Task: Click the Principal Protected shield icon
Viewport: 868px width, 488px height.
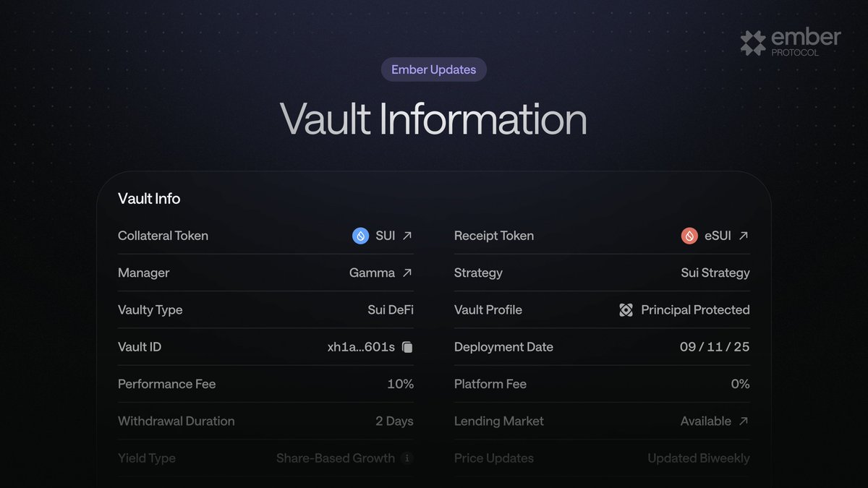Action: [626, 309]
